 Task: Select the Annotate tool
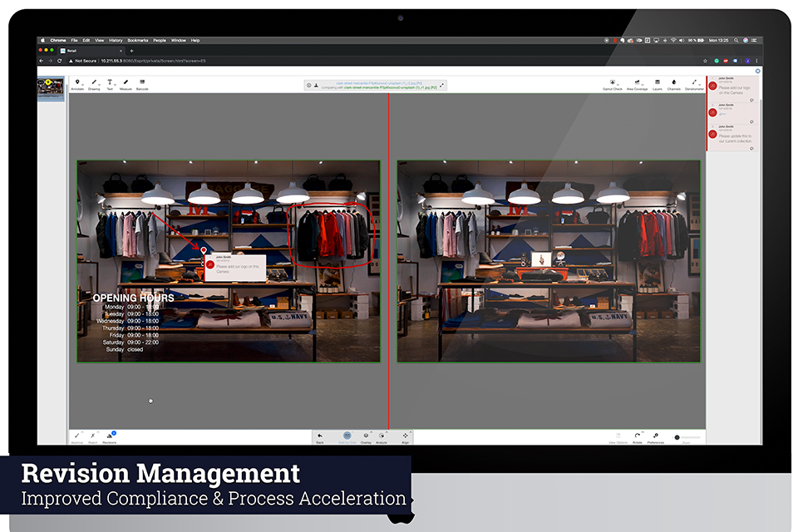coord(77,83)
